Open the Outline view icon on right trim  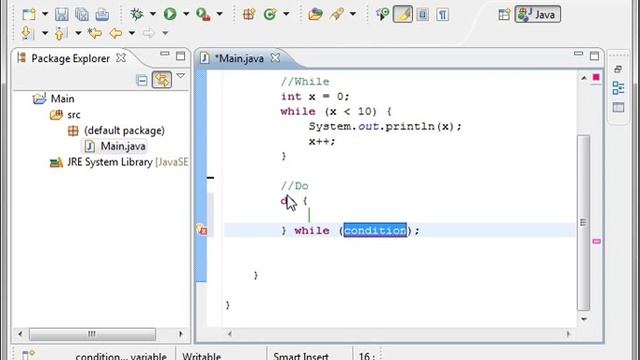618,88
